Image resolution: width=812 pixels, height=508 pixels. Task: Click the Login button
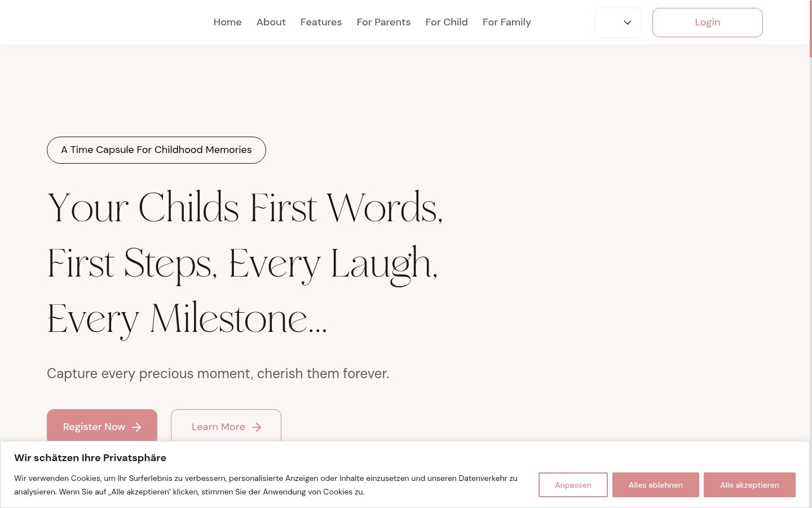(707, 23)
